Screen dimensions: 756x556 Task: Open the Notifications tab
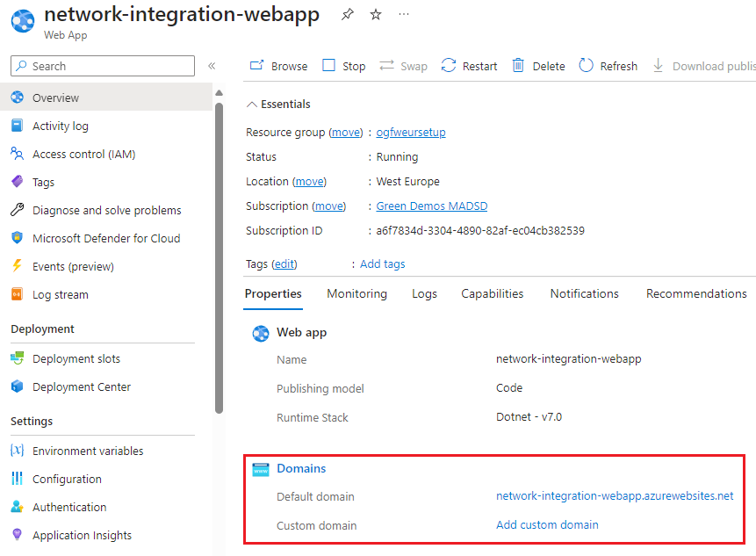click(584, 293)
